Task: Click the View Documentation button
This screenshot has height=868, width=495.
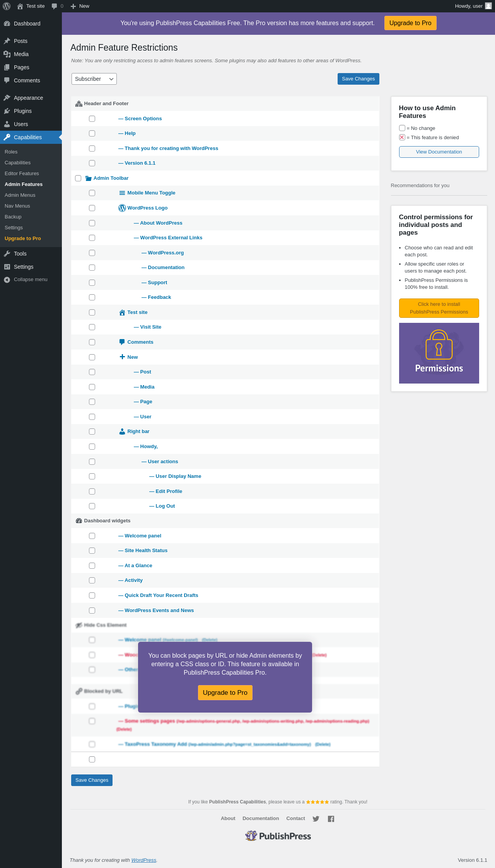Action: point(439,152)
